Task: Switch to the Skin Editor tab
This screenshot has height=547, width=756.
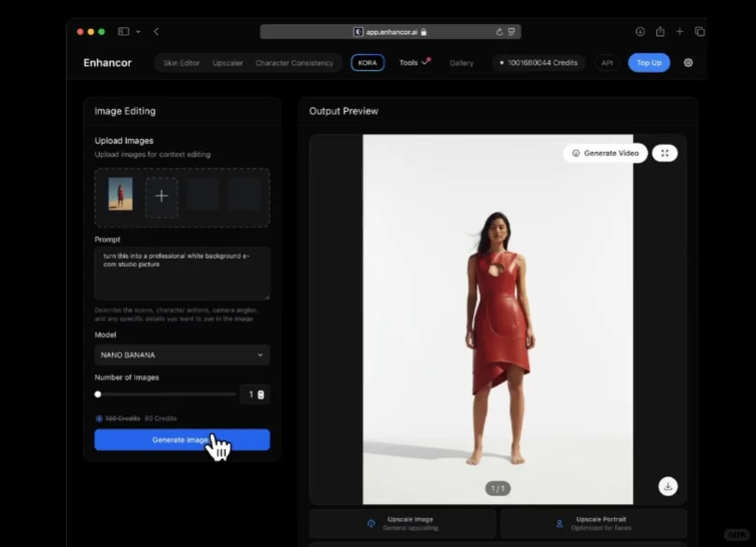Action: 181,63
